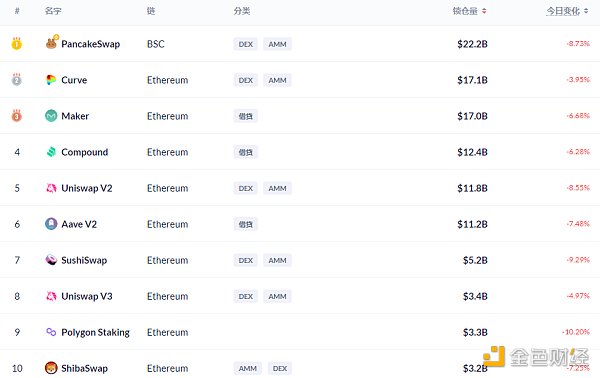Click the chain column header

click(x=151, y=11)
